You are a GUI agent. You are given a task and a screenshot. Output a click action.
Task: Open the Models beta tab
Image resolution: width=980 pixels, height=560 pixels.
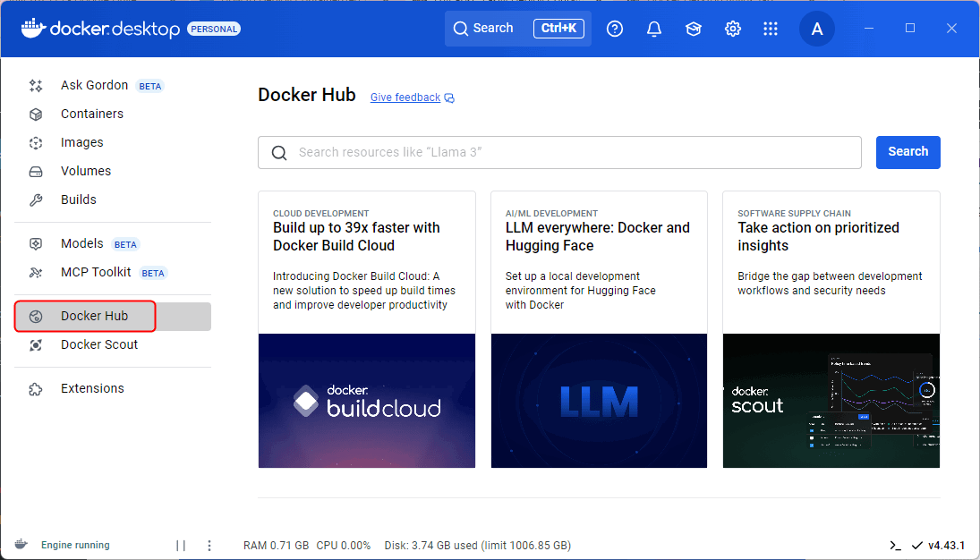click(x=81, y=243)
